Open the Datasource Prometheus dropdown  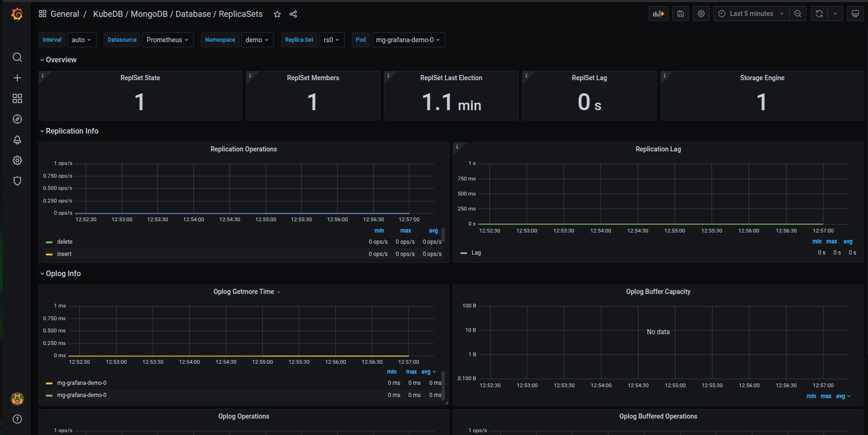(168, 40)
